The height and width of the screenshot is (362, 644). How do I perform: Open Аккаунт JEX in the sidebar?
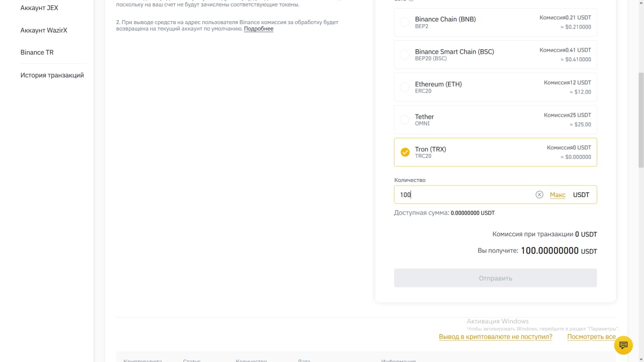pos(39,8)
